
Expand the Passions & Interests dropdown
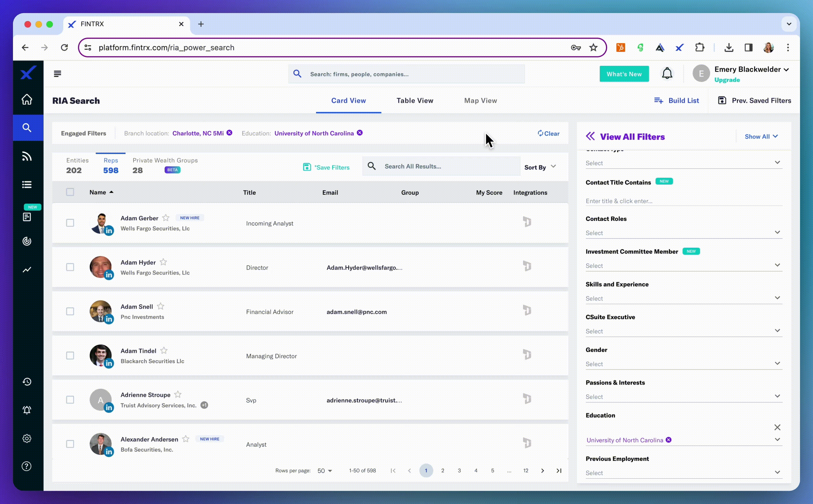coord(777,396)
